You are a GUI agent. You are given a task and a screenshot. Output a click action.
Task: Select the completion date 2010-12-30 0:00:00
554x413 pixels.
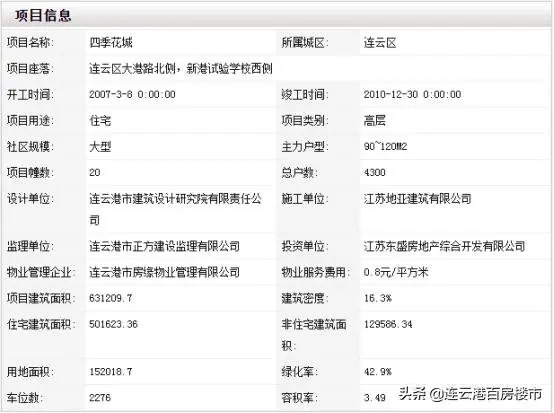[x=412, y=94]
